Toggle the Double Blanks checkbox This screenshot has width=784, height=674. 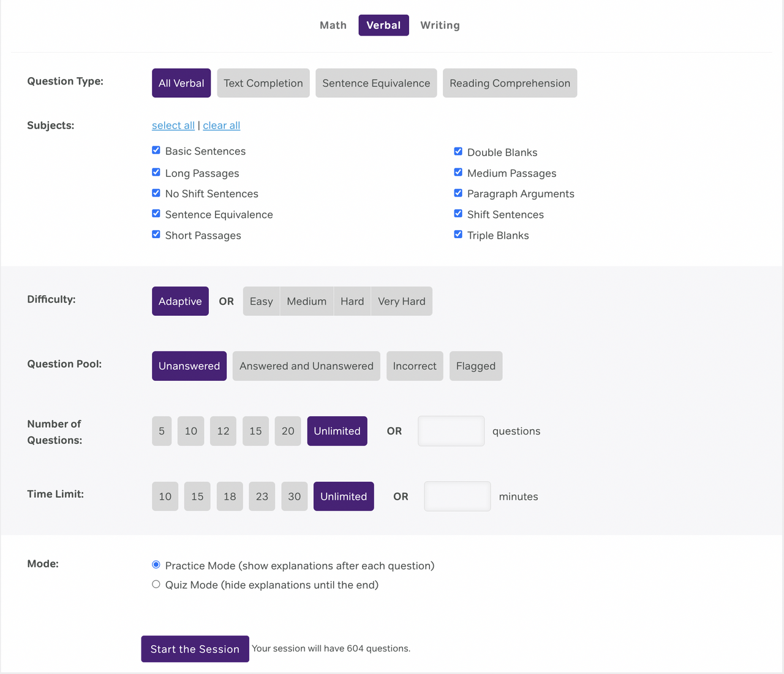click(458, 151)
